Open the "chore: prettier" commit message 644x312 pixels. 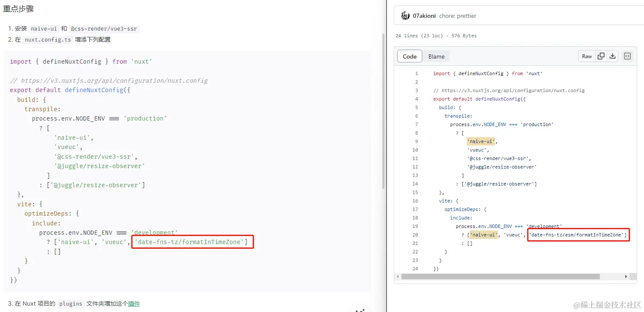[x=458, y=16]
